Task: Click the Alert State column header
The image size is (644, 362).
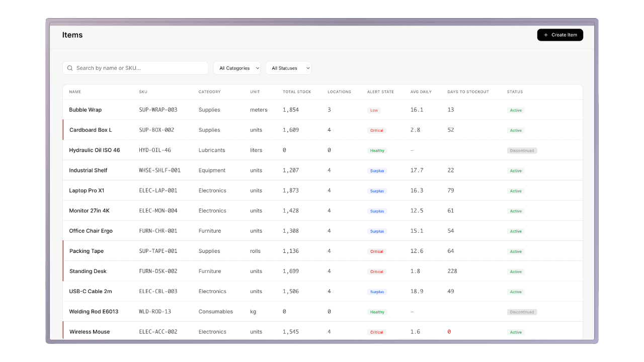Action: pyautogui.click(x=380, y=92)
